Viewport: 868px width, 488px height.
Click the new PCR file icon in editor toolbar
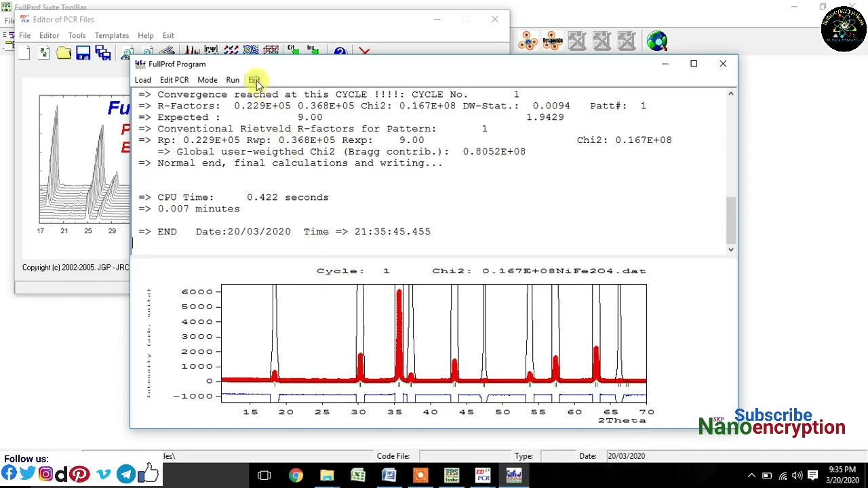pyautogui.click(x=24, y=52)
